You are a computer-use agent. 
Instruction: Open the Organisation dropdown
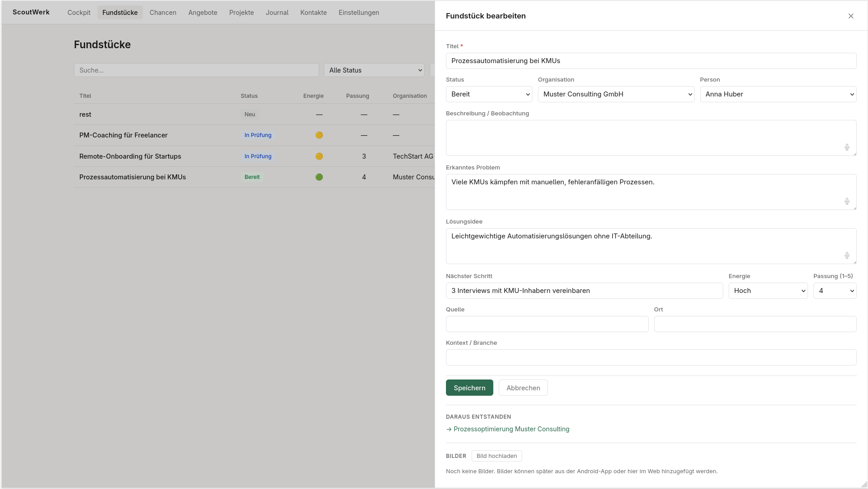(x=616, y=94)
